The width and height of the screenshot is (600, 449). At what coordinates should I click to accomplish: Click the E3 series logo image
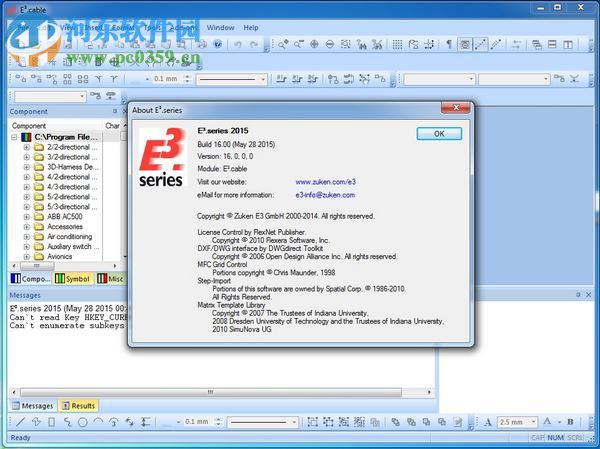[x=162, y=157]
